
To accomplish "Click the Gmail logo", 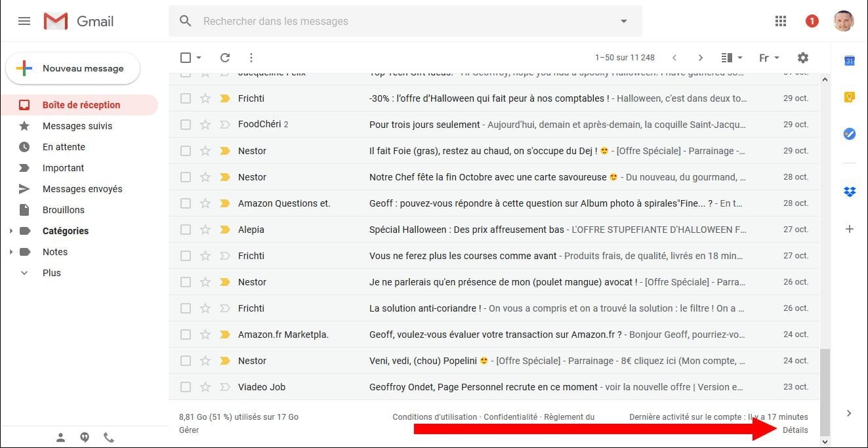I will (x=79, y=21).
